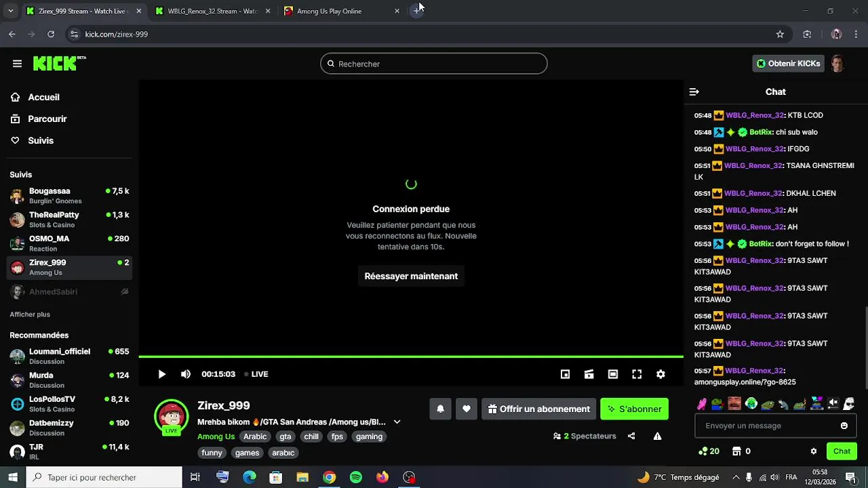The image size is (868, 488).
Task: Insert the laughing man face emote
Action: [x=734, y=404]
